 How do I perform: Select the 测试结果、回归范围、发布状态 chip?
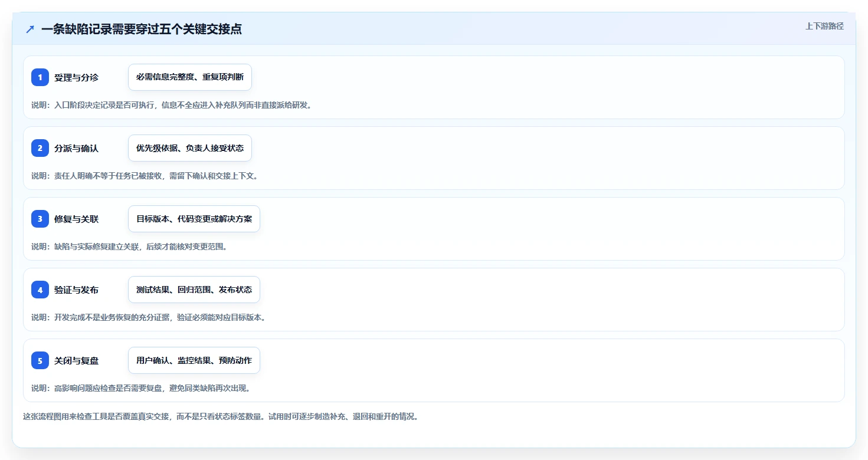[x=194, y=290]
